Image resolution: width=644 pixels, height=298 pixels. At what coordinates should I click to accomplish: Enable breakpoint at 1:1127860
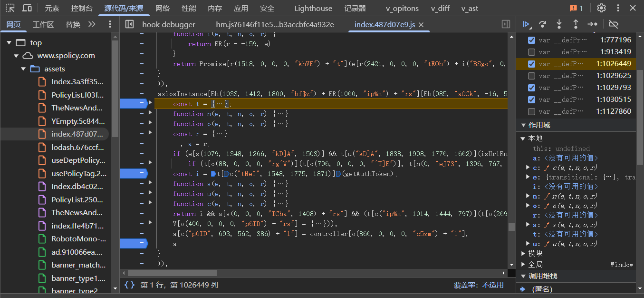[531, 111]
